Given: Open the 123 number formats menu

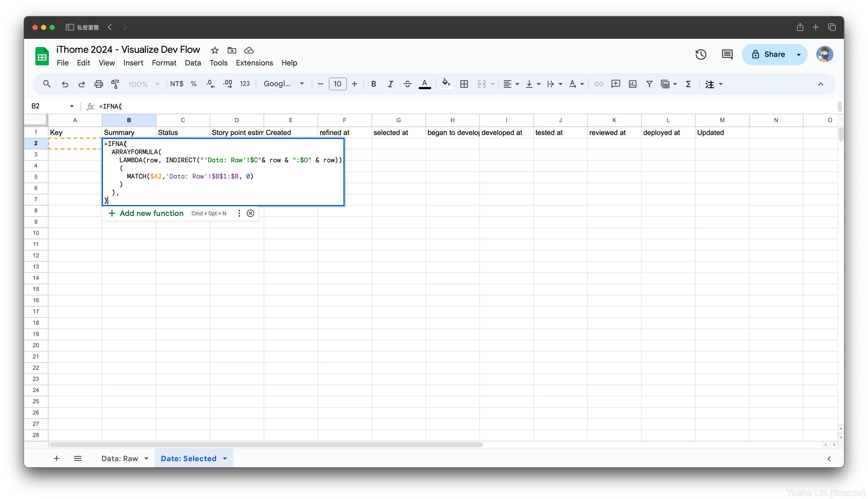Looking at the screenshot, I should 245,84.
